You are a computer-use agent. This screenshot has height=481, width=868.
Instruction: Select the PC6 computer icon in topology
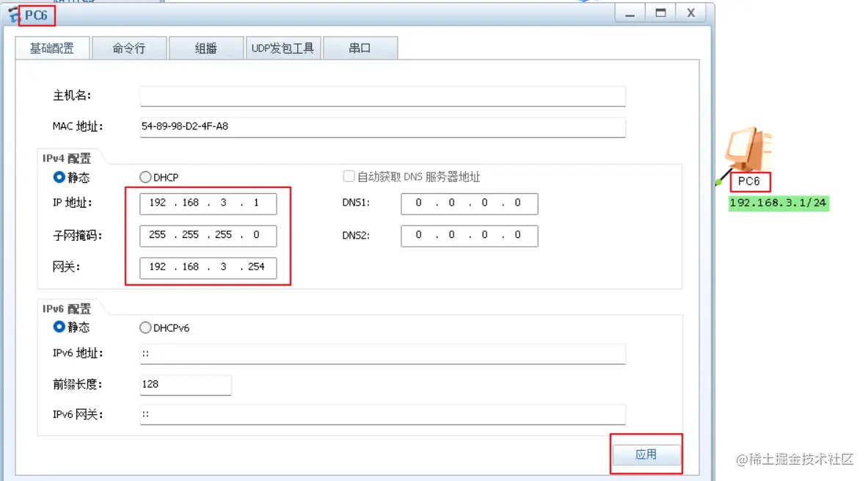point(748,150)
